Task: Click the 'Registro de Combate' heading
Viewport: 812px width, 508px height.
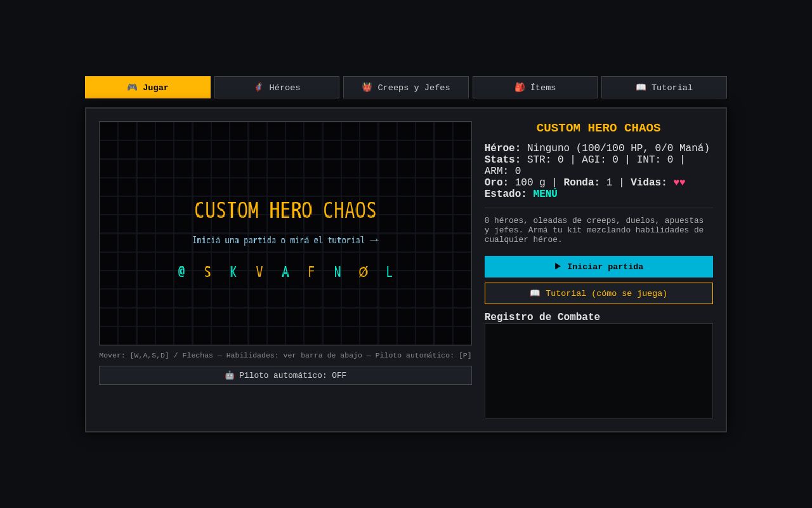Action: [542, 317]
